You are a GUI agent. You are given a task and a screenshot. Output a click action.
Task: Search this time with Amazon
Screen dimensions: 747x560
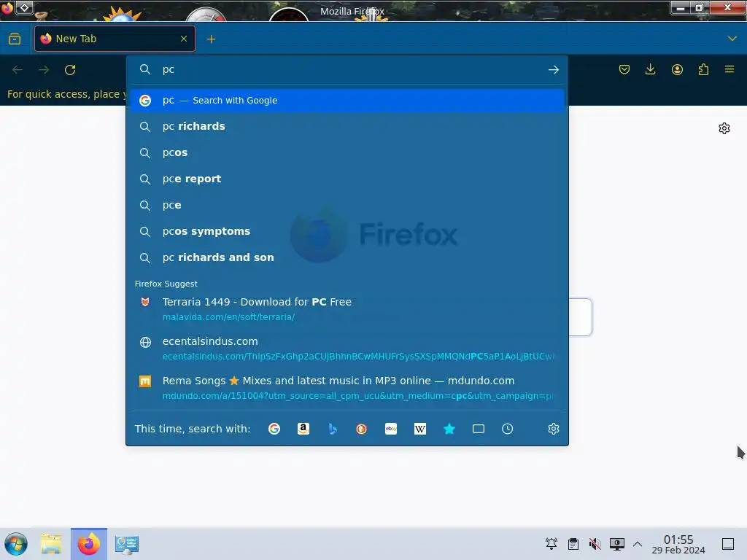click(303, 429)
